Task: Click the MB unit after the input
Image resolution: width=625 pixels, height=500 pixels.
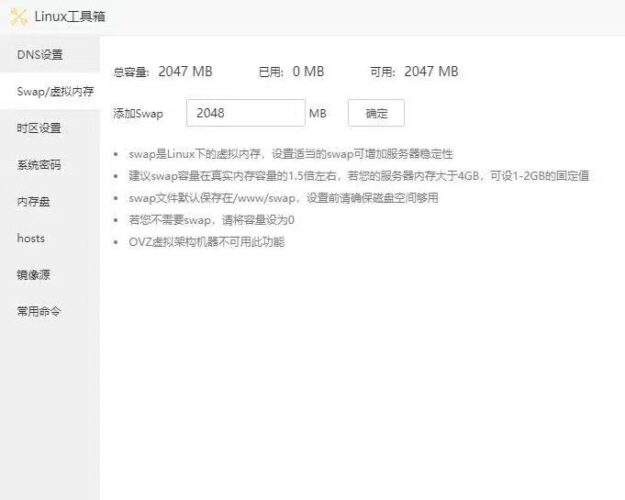Action: pos(318,114)
